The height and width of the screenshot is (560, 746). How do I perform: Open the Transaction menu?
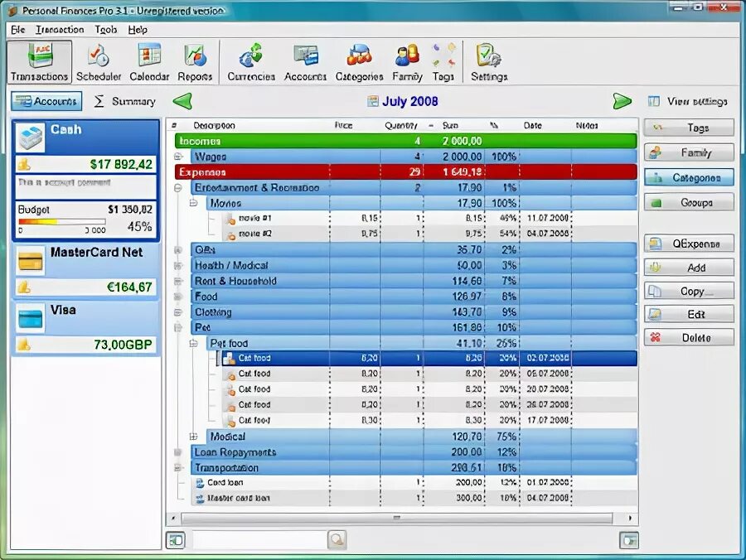point(60,30)
